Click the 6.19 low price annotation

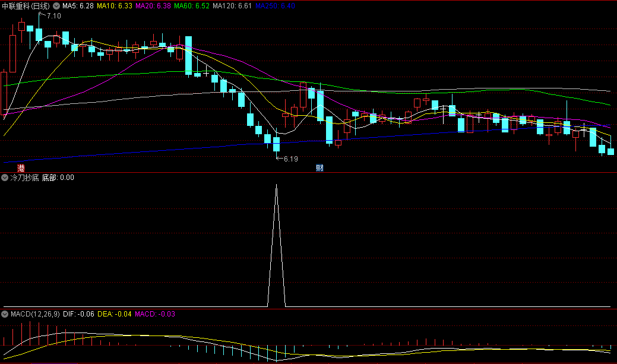[x=291, y=159]
